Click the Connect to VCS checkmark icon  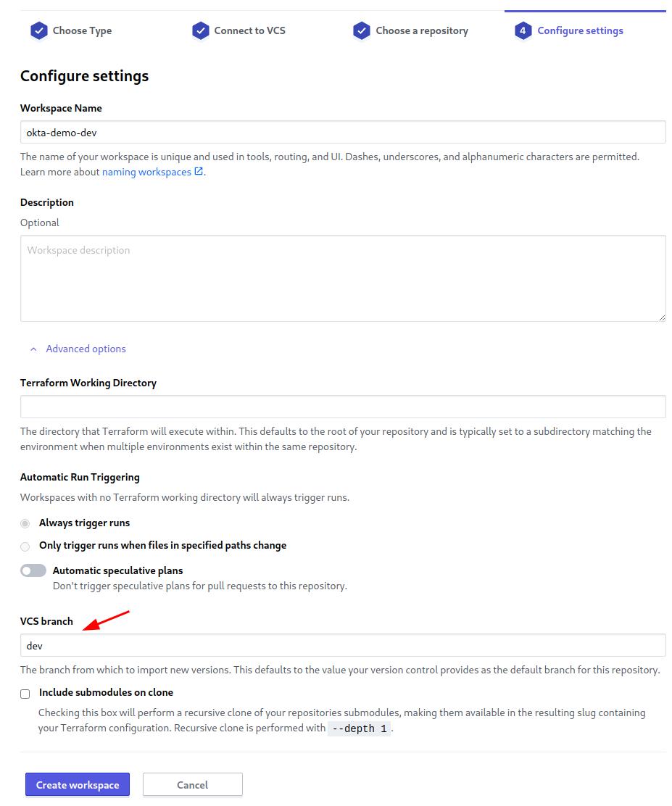coord(200,31)
